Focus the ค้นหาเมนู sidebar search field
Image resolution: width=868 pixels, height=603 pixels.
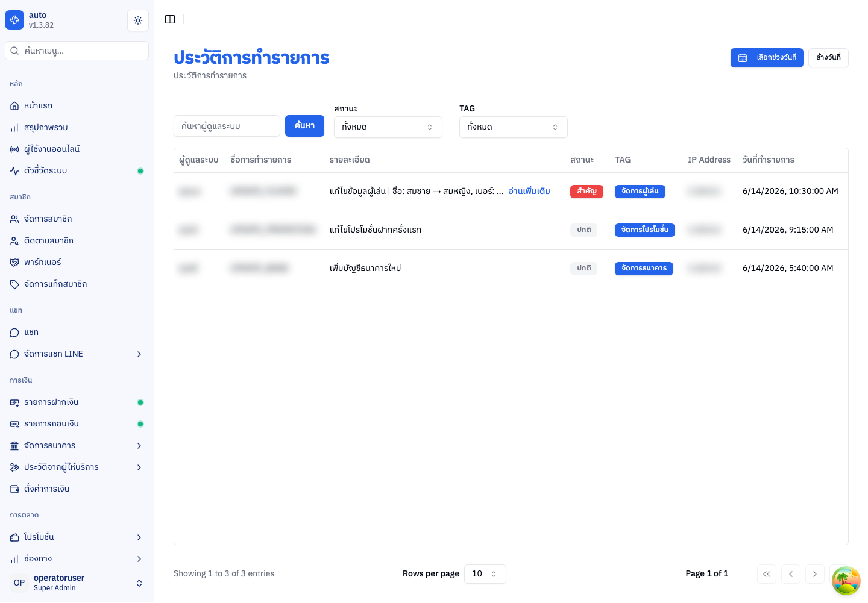[x=77, y=51]
